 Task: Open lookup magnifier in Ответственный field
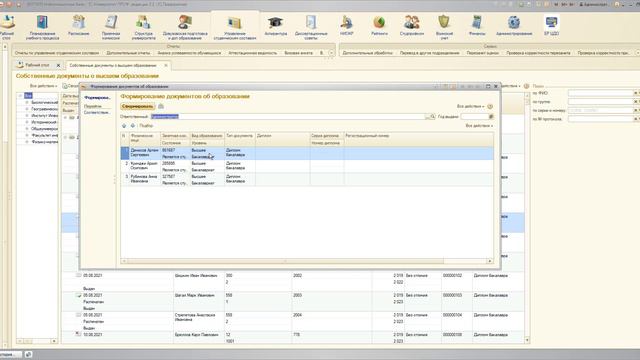433,117
